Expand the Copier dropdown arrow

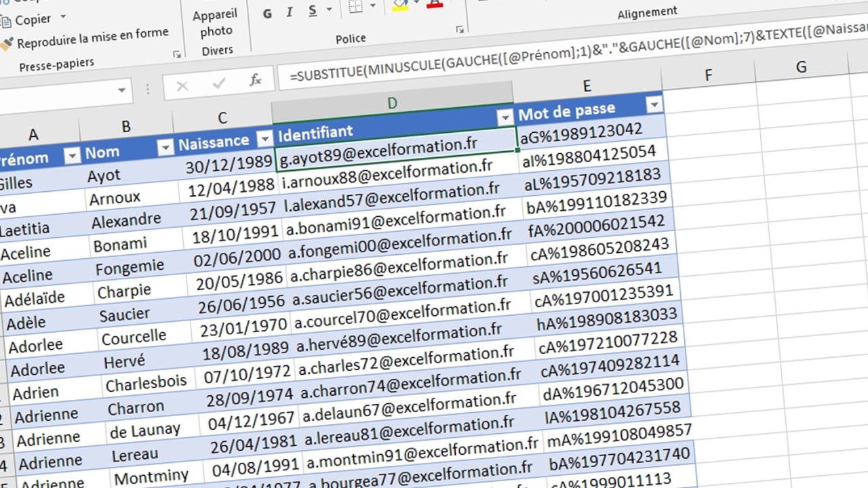pyautogui.click(x=63, y=16)
